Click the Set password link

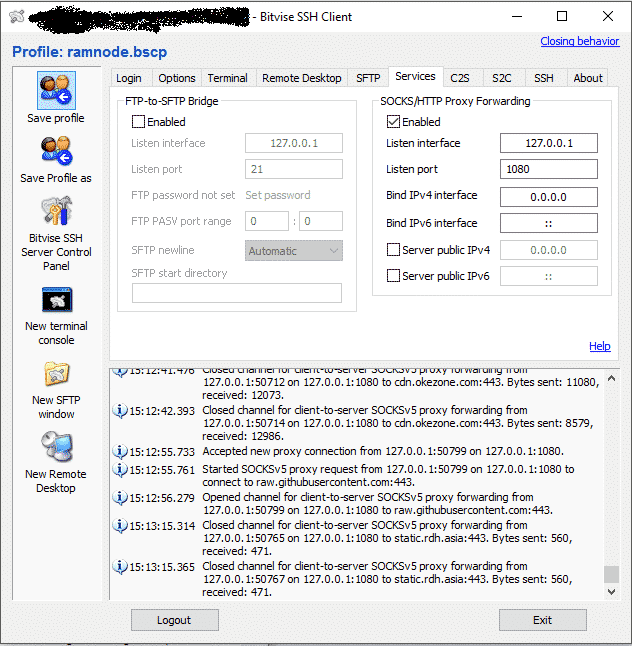coord(278,195)
